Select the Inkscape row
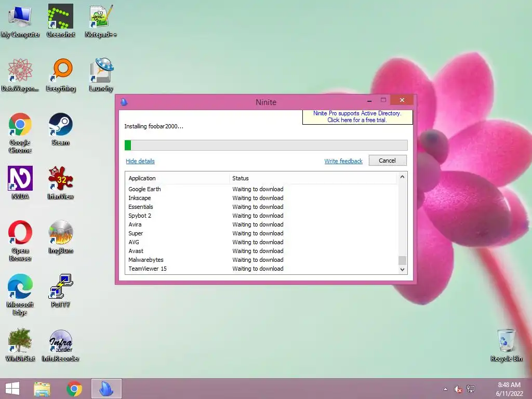Image resolution: width=532 pixels, height=399 pixels. (x=261, y=198)
